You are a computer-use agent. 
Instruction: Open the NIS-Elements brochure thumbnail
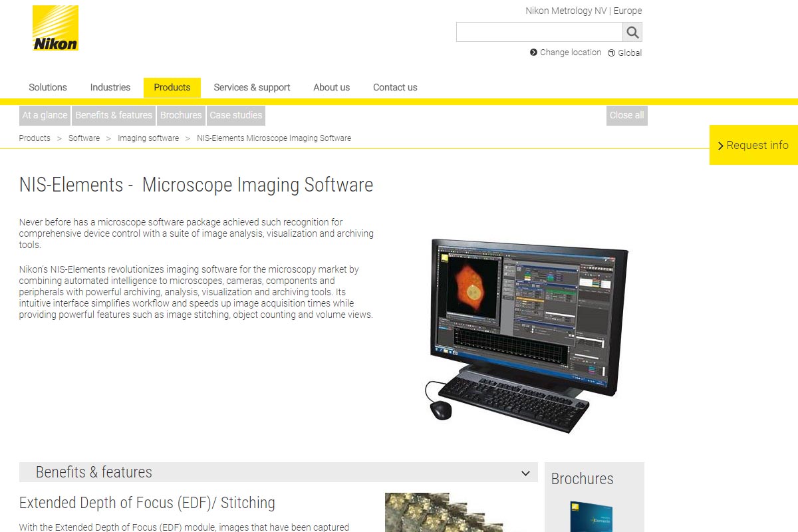pyautogui.click(x=591, y=517)
